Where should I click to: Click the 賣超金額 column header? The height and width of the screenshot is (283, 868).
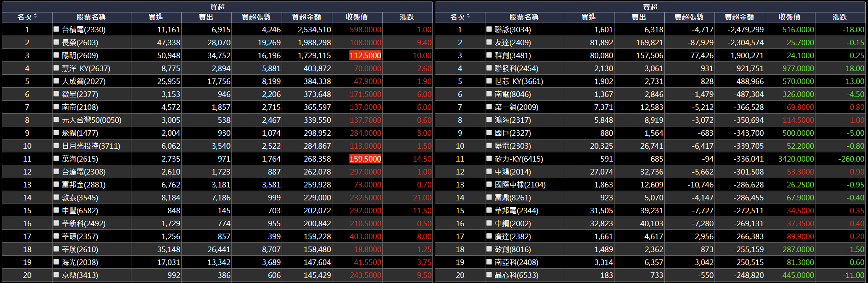click(739, 17)
